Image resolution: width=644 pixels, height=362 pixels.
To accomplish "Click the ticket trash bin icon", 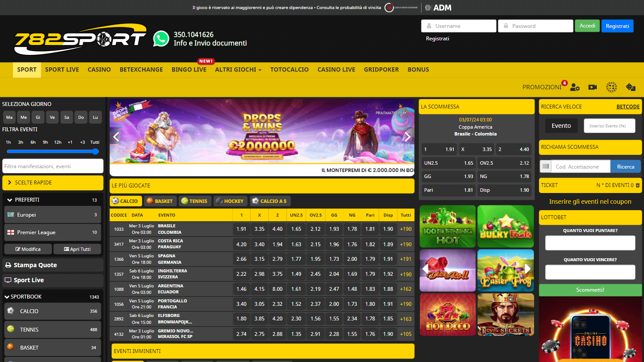I will pos(638,185).
